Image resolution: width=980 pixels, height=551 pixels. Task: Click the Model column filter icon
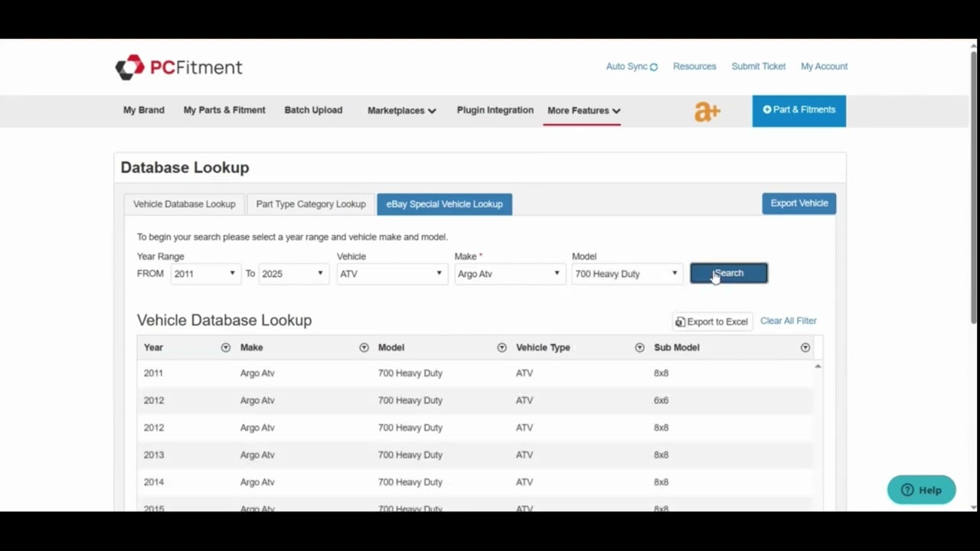(x=501, y=347)
